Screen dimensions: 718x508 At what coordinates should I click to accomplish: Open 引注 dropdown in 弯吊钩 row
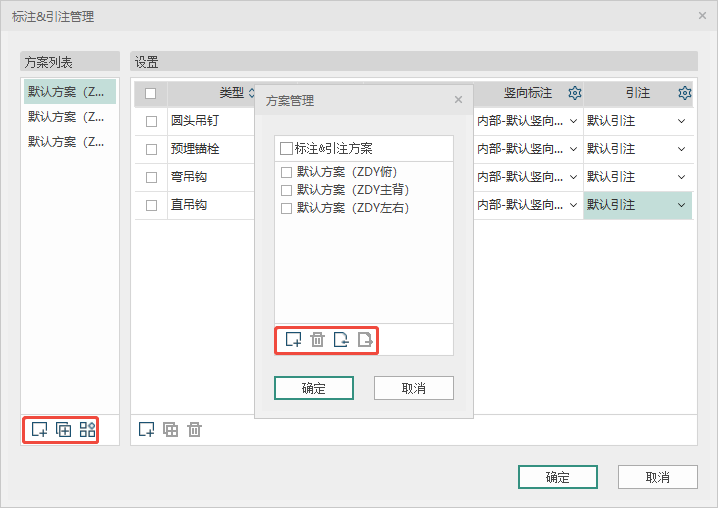click(681, 177)
